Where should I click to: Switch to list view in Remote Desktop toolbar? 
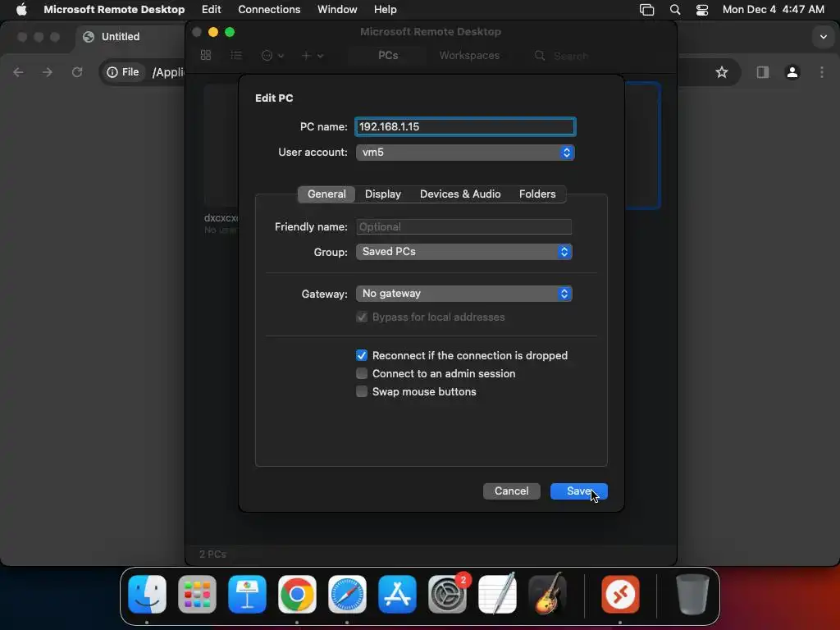click(x=235, y=55)
